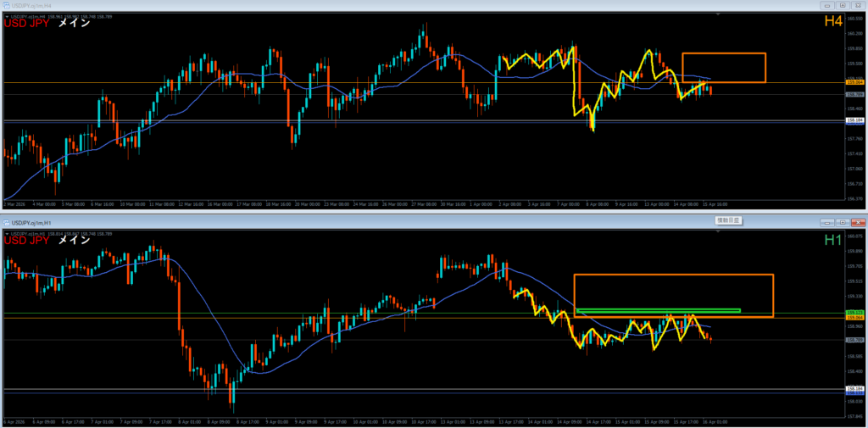This screenshot has width=868, height=428.
Task: Click the white 158.184 price label on H4
Action: pyautogui.click(x=854, y=121)
